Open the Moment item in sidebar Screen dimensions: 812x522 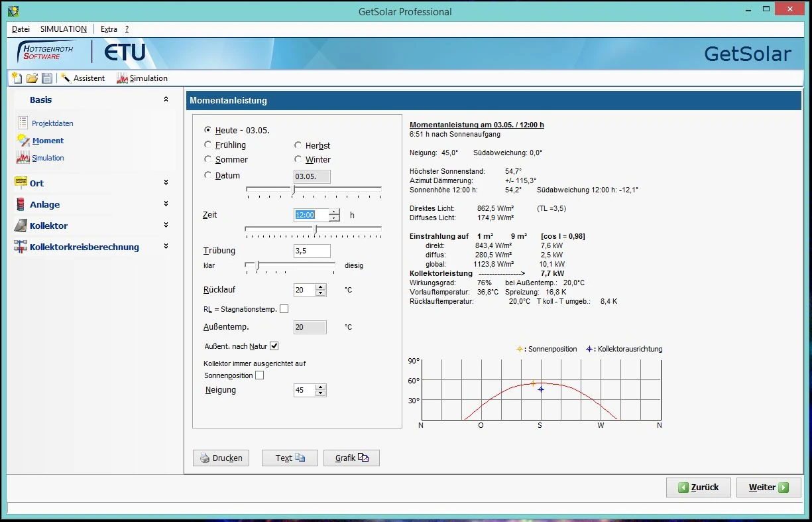48,141
